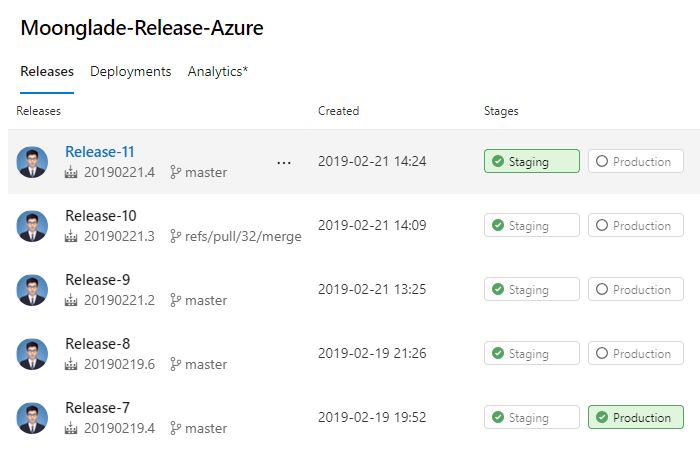Image resolution: width=700 pixels, height=463 pixels.
Task: Switch to the Deployments tab
Action: tap(130, 71)
